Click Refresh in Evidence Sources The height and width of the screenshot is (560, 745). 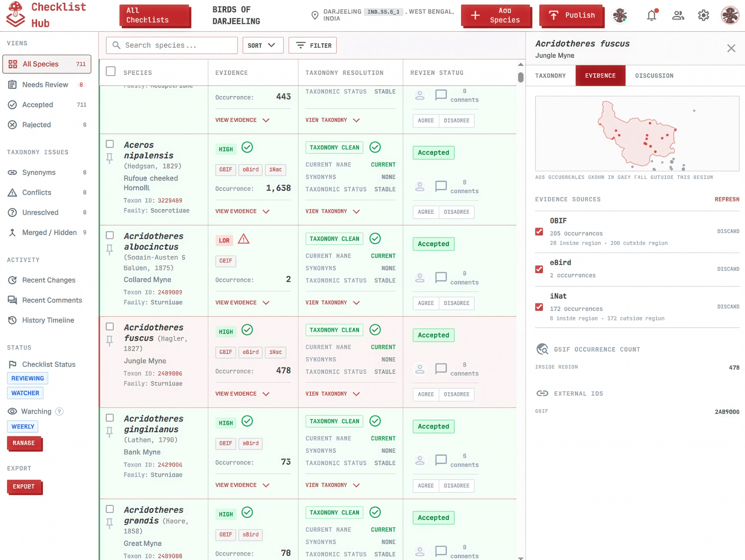tap(727, 199)
